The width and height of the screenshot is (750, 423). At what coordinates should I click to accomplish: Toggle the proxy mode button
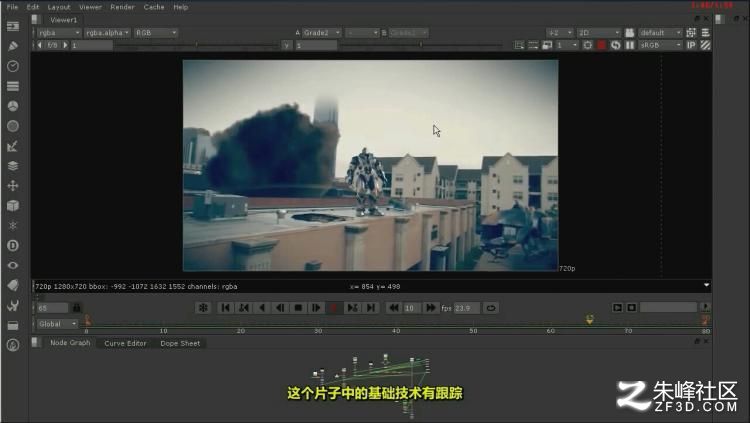(547, 45)
